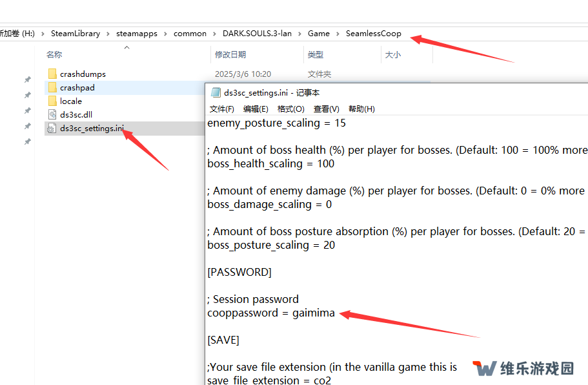Place cursor in line cooppassword = gaimima
588x385 pixels.
pyautogui.click(x=270, y=313)
